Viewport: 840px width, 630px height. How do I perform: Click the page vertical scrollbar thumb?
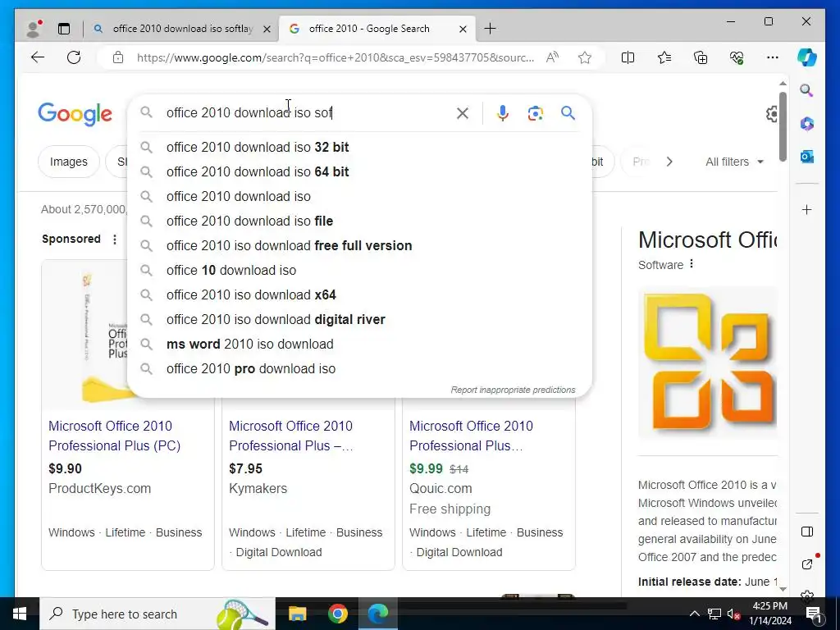pos(783,126)
